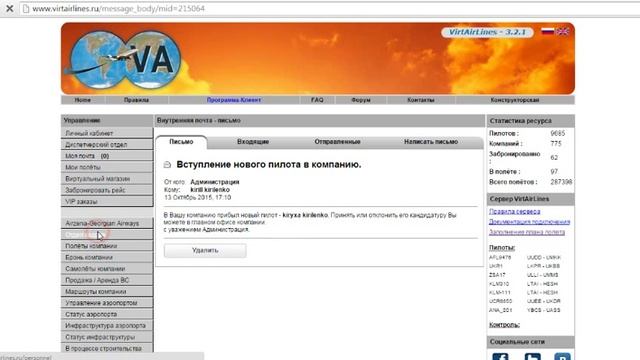The width and height of the screenshot is (640, 360).
Task: Open Правила сервера link
Action: pyautogui.click(x=514, y=211)
